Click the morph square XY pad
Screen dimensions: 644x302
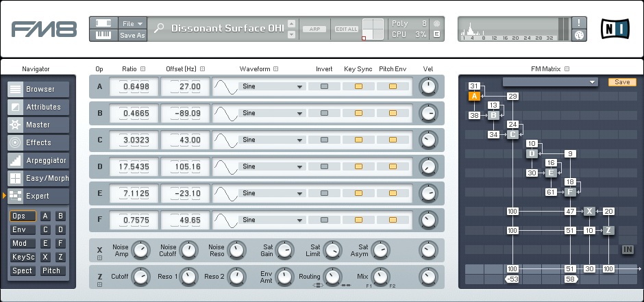coord(373,29)
